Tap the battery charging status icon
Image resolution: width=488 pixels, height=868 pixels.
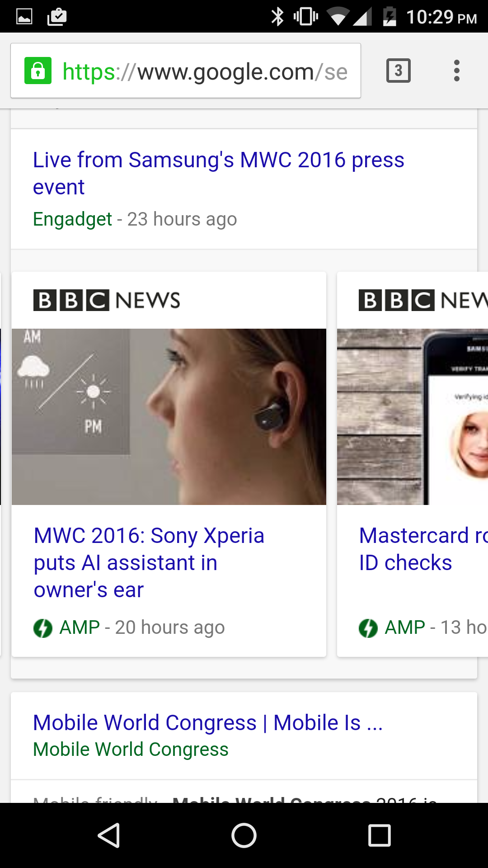click(389, 17)
